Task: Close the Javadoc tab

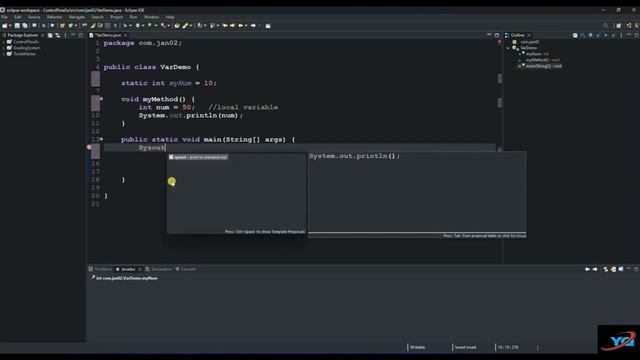Action: (x=140, y=269)
